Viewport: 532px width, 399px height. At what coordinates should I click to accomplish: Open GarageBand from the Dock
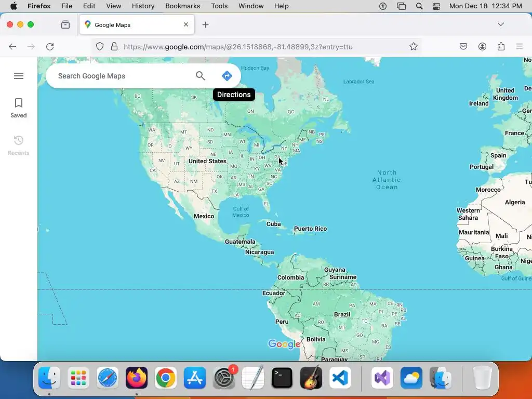point(311,377)
